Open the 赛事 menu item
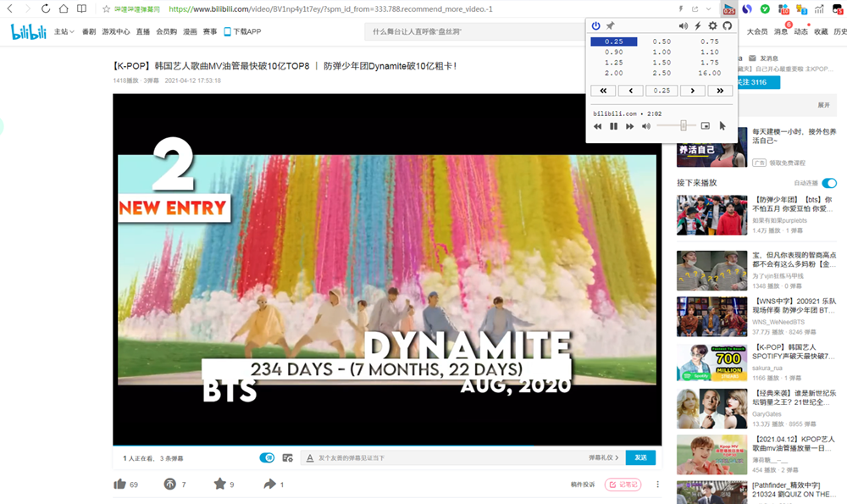This screenshot has width=847, height=504. tap(209, 32)
